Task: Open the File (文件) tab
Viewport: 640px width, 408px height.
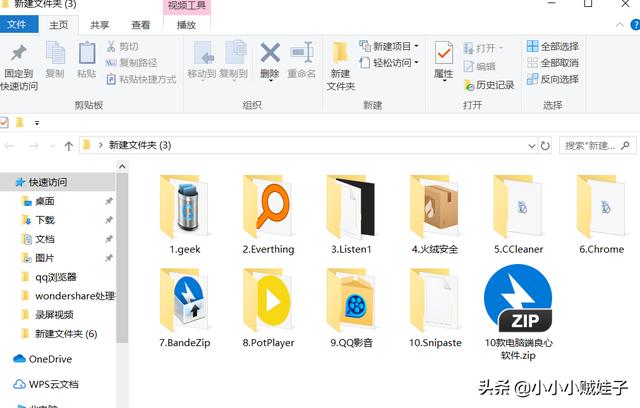Action: tap(17, 24)
